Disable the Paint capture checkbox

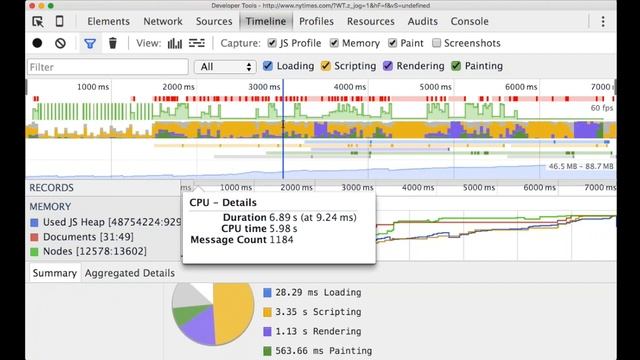click(393, 43)
